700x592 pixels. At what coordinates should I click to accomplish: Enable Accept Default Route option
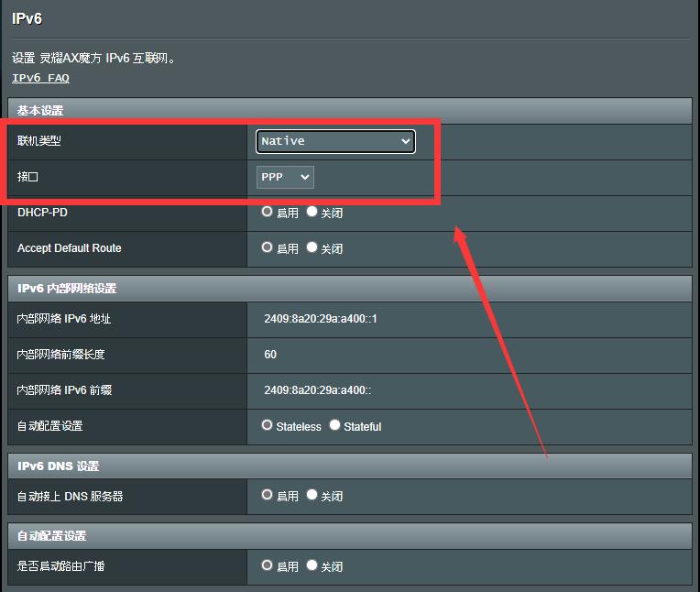point(268,247)
